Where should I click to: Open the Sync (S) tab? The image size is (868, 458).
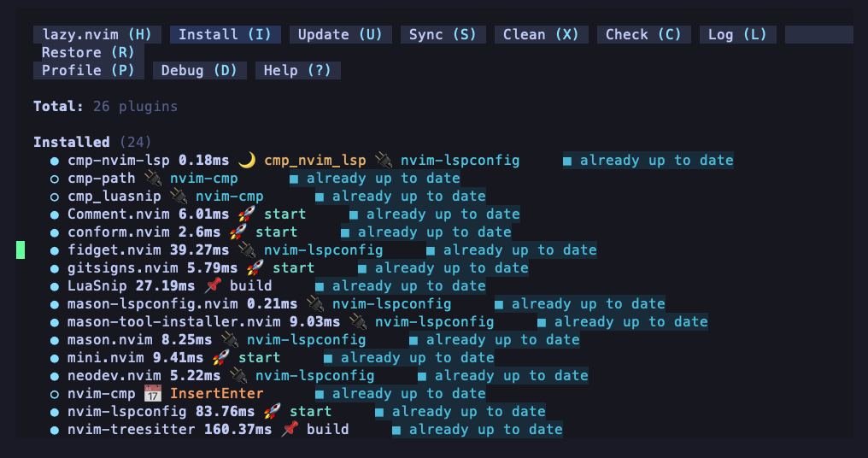(x=443, y=34)
